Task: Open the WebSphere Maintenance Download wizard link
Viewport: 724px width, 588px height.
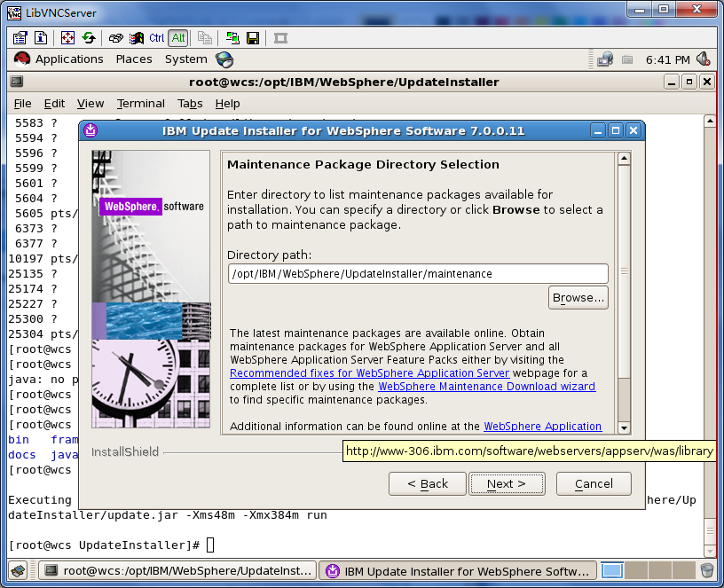Action: 486,387
